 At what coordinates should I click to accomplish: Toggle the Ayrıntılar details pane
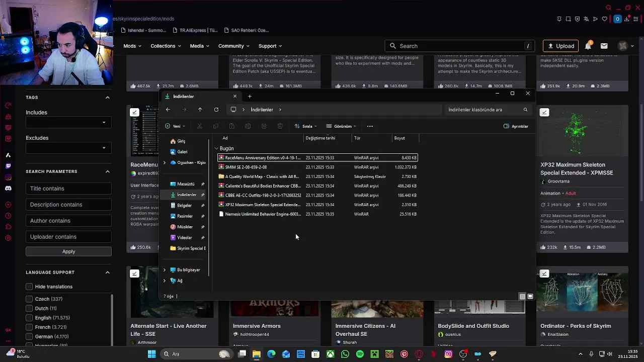point(516,126)
